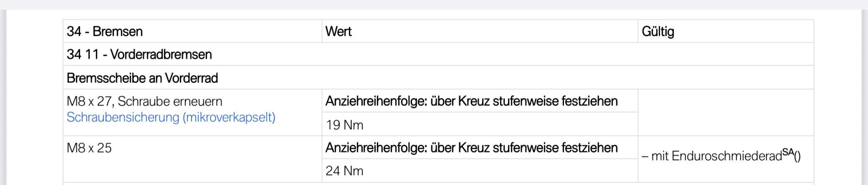868x185 pixels.
Task: Click the '– mit Enduroschmiederad' validity text
Action: [711, 156]
